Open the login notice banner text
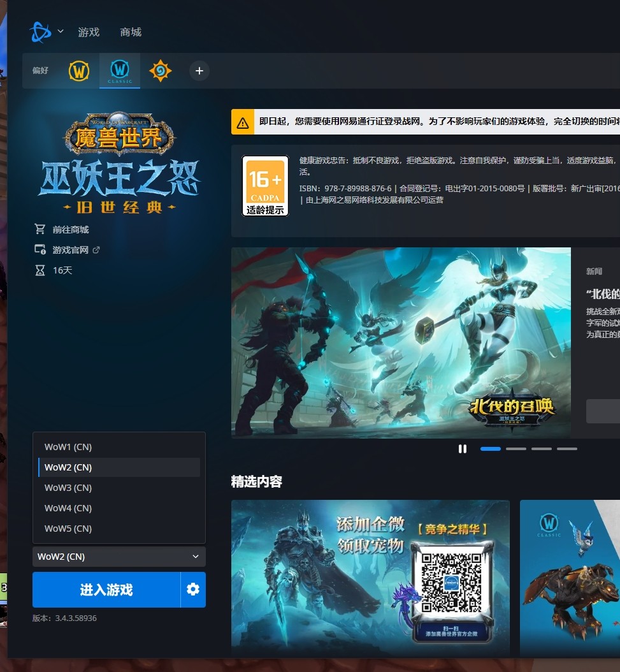Viewport: 620px width, 672px height. coord(439,122)
